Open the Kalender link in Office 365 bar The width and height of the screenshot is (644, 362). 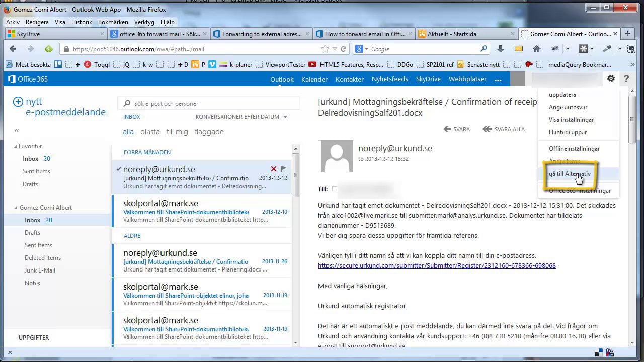pyautogui.click(x=314, y=79)
